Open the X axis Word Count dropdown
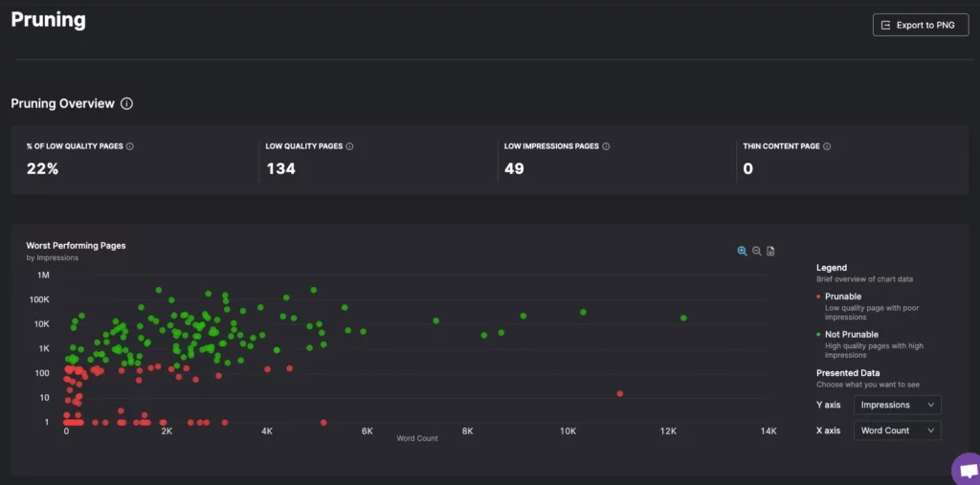Viewport: 980px width, 485px height. (x=897, y=430)
